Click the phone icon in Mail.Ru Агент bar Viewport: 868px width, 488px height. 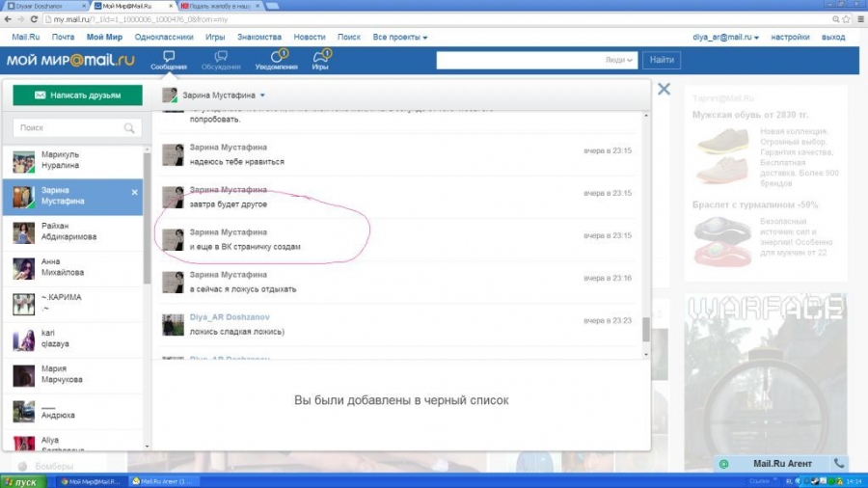pos(839,463)
